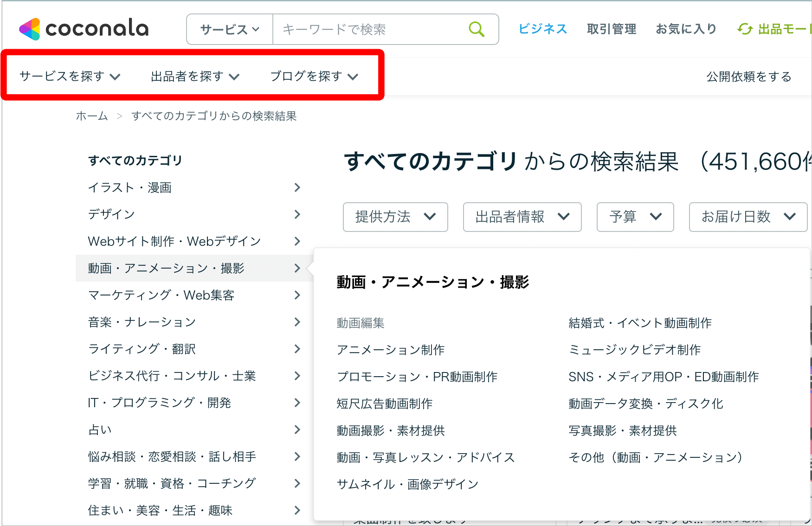This screenshot has width=812, height=526.
Task: Open the お届け日数 filter dropdown
Action: [x=748, y=217]
